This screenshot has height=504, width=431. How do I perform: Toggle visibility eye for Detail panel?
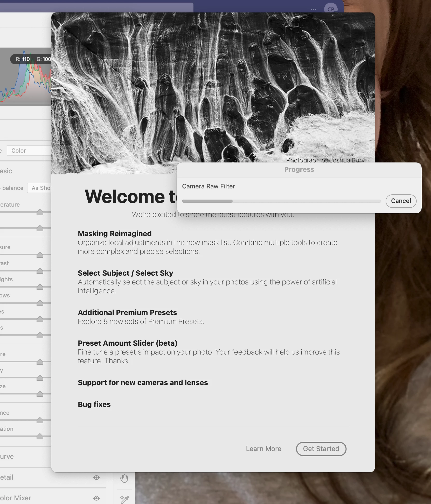[x=96, y=478]
